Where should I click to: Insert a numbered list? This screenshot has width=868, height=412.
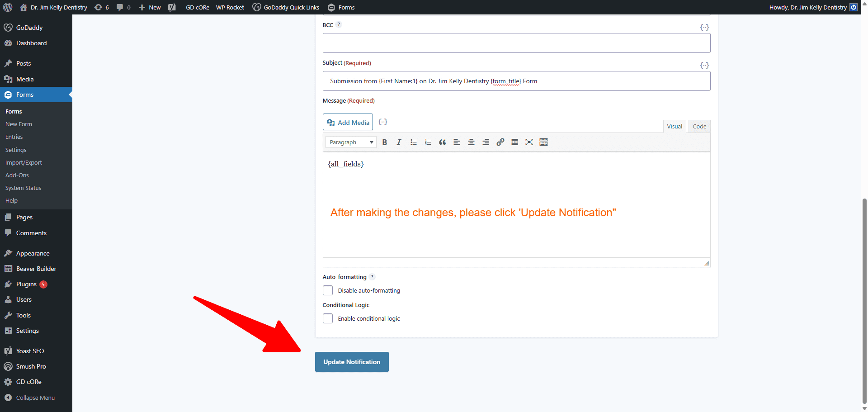click(x=428, y=142)
